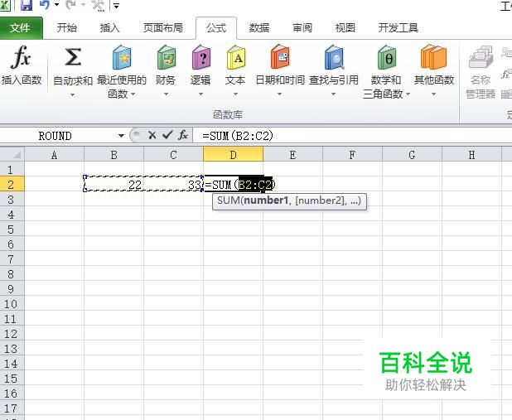Viewport: 512px width, 420px height.
Task: Click the Save icon in quick access toolbar
Action: (27, 5)
